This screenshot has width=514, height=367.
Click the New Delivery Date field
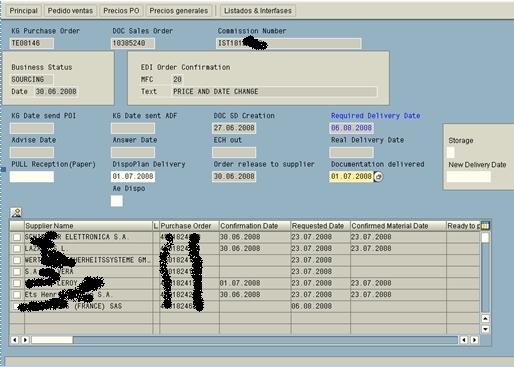tap(469, 177)
